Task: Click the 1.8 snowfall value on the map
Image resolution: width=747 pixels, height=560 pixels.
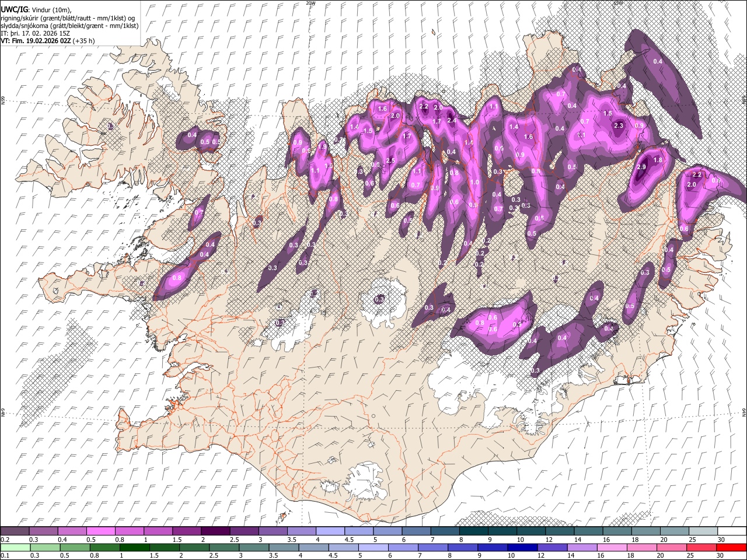Action: [658, 160]
